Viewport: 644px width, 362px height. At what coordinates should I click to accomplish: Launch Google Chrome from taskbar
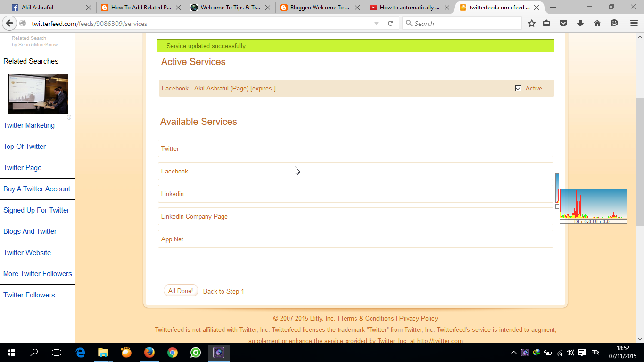[x=172, y=353]
